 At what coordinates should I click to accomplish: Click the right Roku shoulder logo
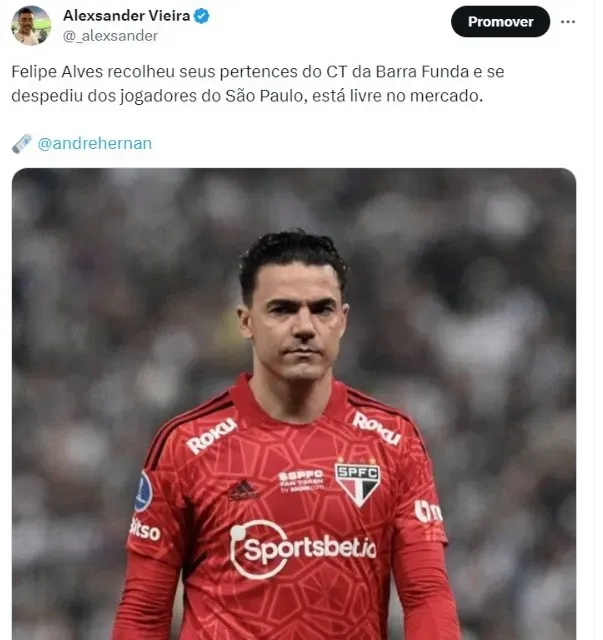click(377, 428)
